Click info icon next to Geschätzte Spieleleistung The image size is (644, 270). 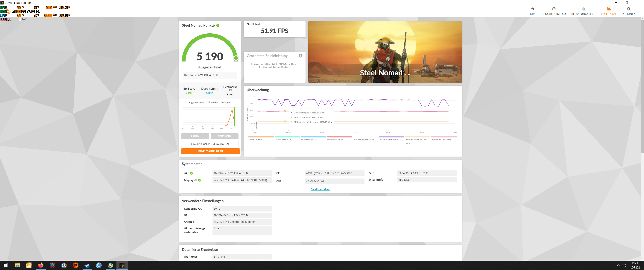pos(300,56)
